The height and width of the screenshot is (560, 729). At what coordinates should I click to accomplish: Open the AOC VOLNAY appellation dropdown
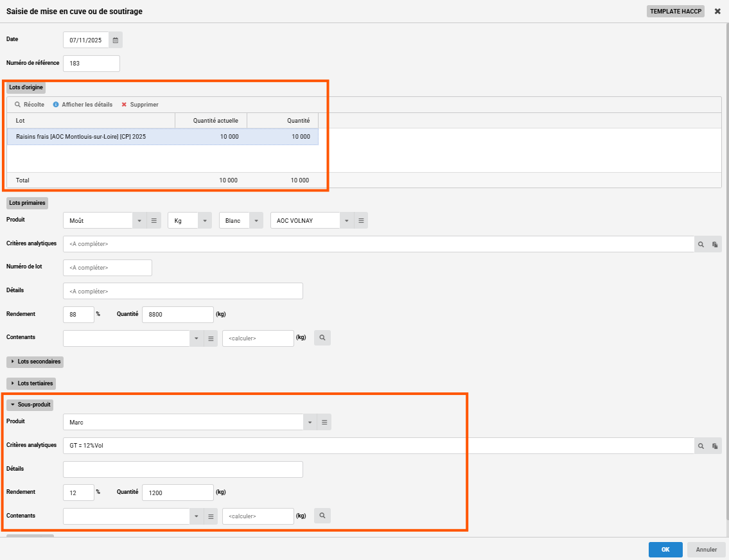point(347,221)
